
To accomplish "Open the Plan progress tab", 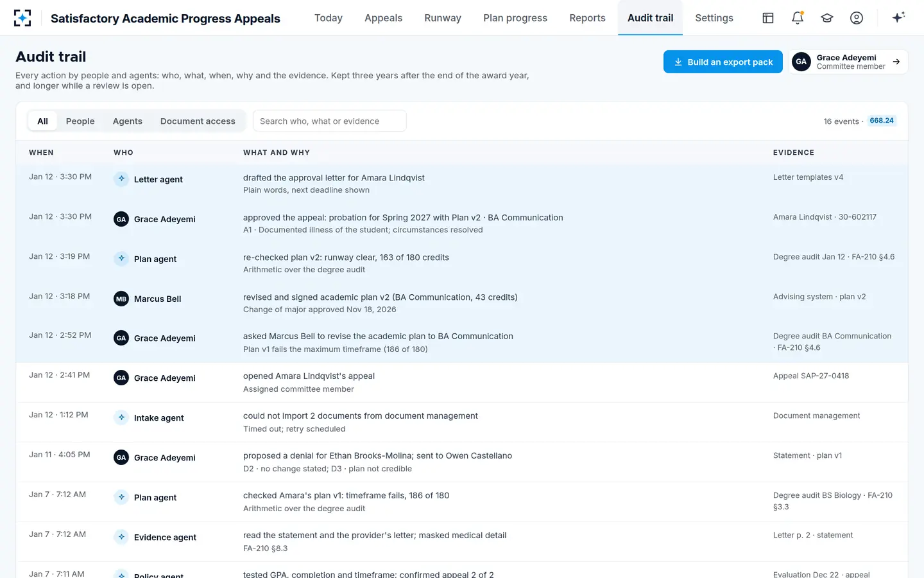I will [515, 18].
